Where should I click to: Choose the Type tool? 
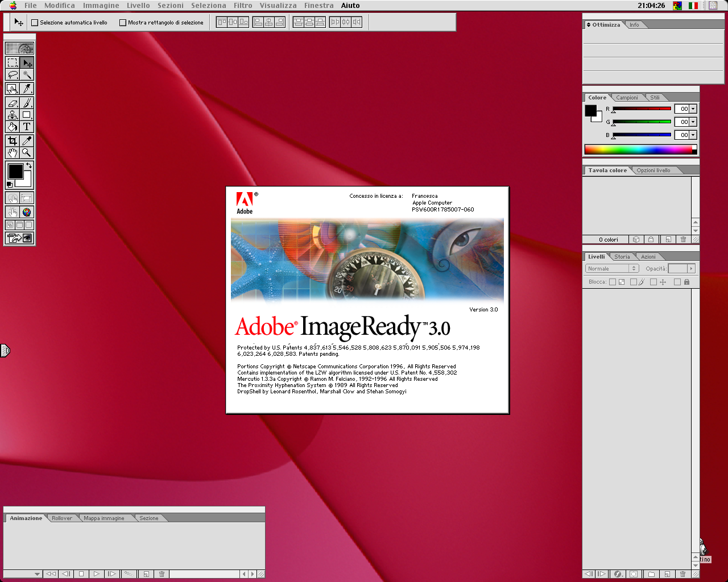27,127
